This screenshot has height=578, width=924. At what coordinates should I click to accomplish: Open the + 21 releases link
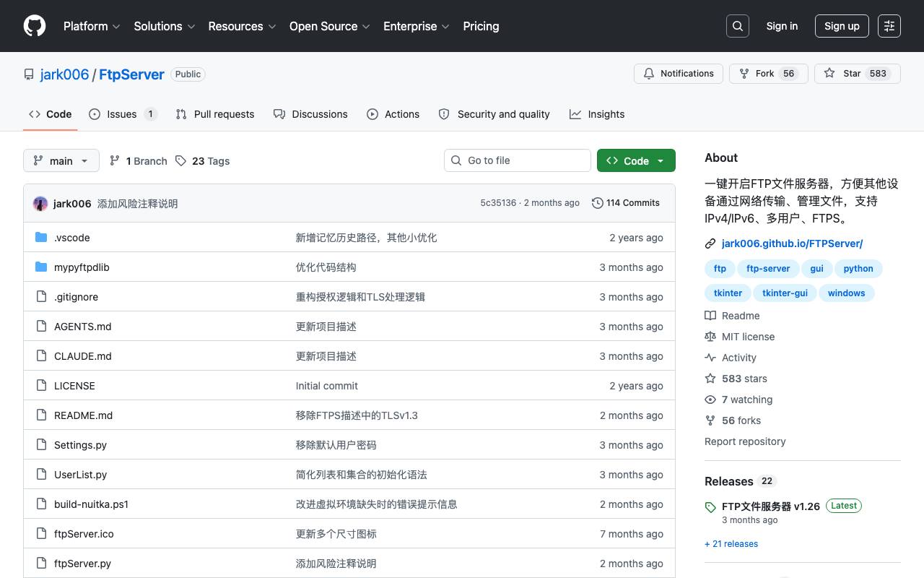[x=731, y=544]
